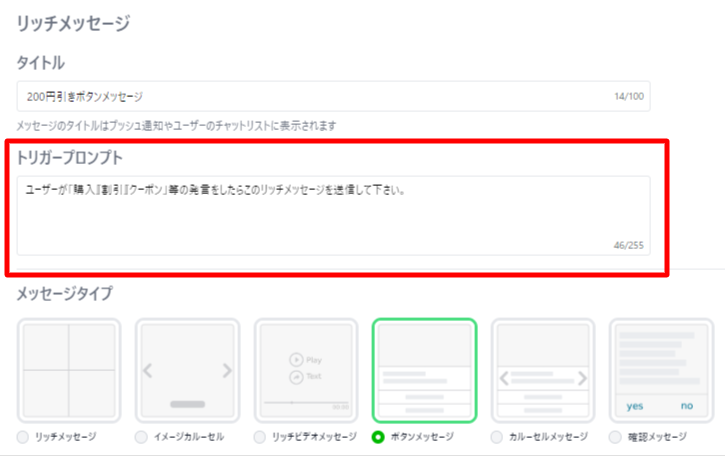Click the Text icon in video thumbnail
The image size is (725, 456).
tap(296, 377)
